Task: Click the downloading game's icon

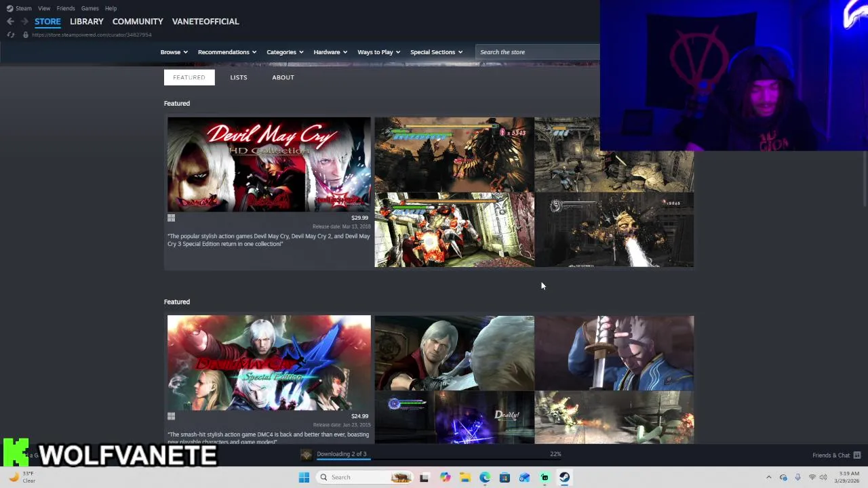Action: pos(307,455)
